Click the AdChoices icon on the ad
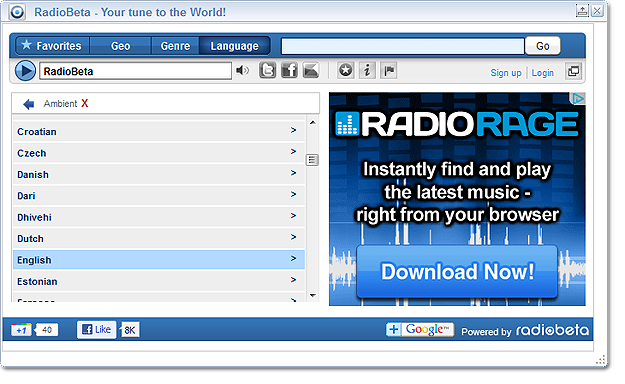 (x=578, y=98)
